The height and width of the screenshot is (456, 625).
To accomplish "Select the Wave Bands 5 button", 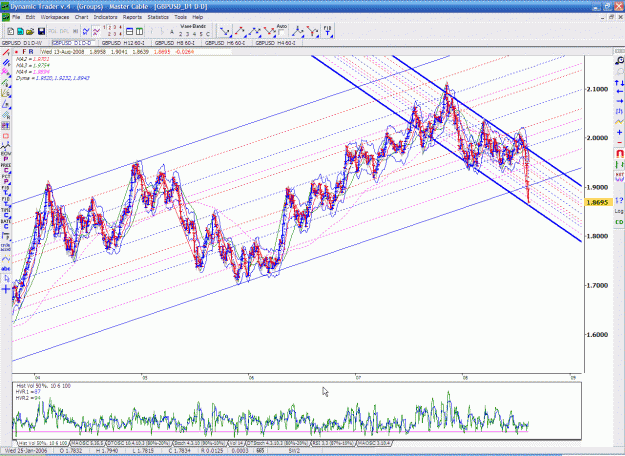I will (201, 34).
